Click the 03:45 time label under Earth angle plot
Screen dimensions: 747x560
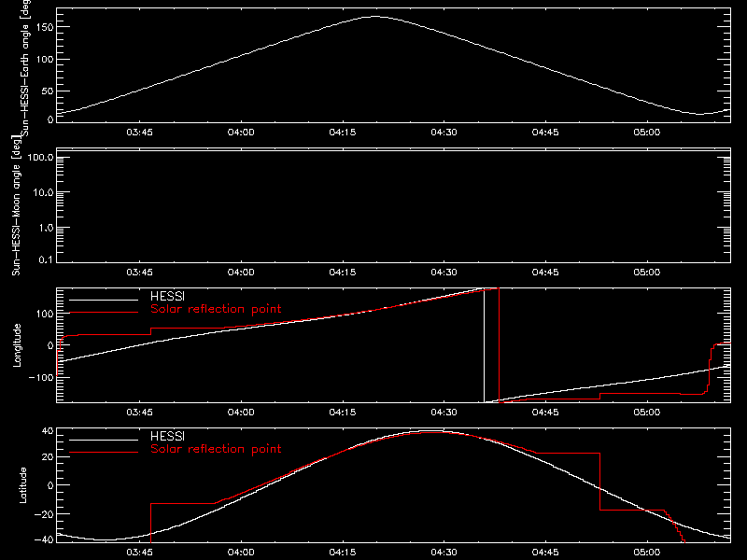point(139,132)
